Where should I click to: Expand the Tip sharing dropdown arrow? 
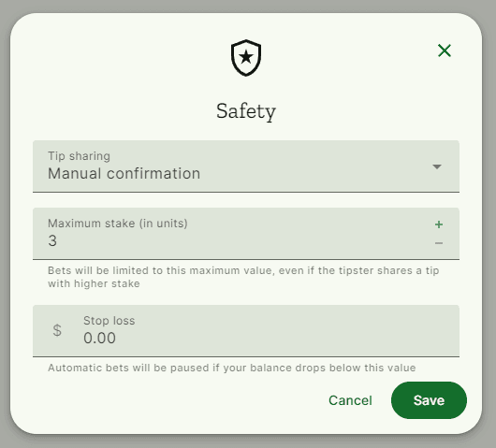(x=437, y=166)
